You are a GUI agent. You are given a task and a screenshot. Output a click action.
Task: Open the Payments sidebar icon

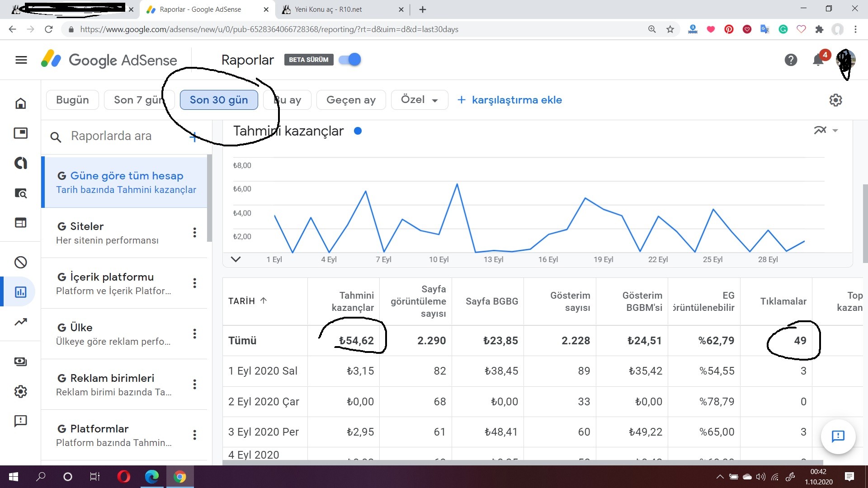point(21,361)
